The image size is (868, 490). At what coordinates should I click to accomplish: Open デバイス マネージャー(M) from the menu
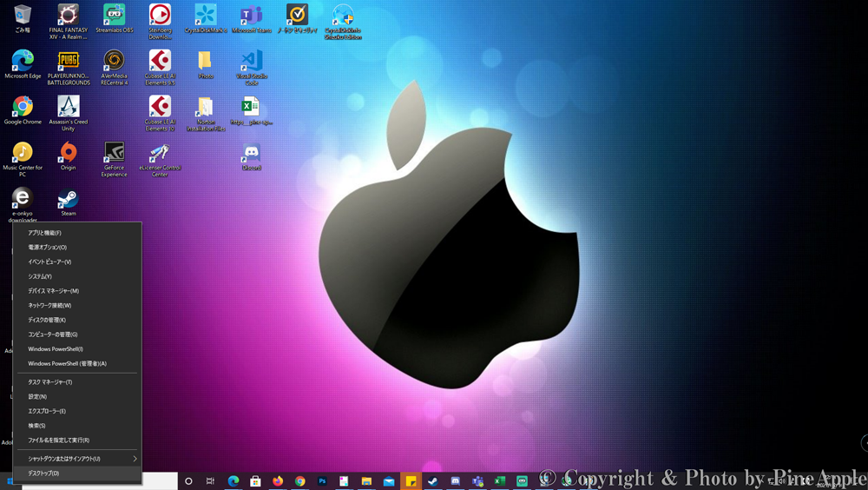[x=53, y=291]
